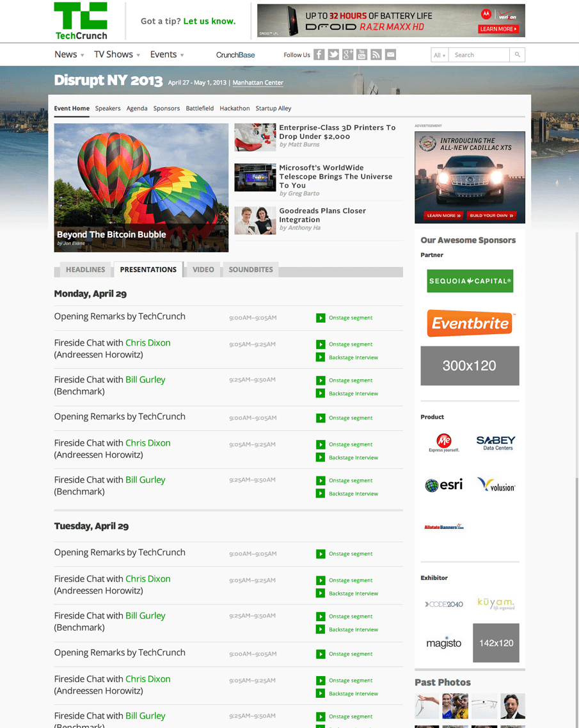Open the CODE2040 exhibitor logo
The image size is (579, 728).
(444, 604)
